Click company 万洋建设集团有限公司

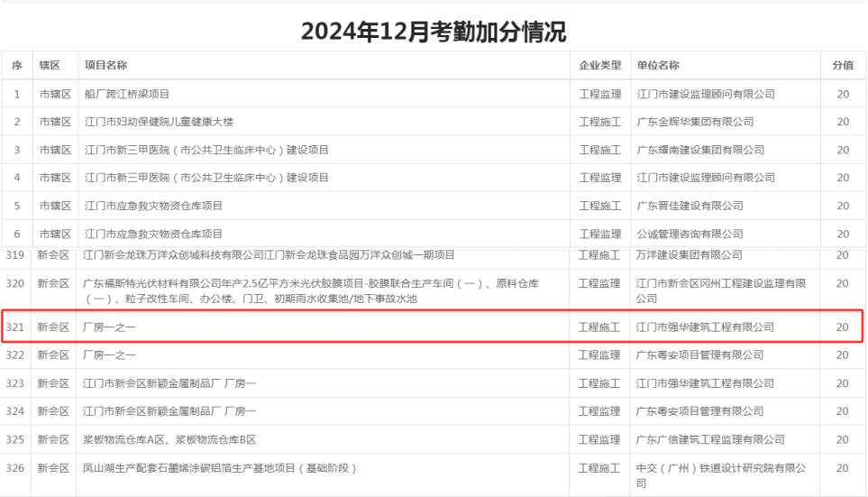[689, 255]
